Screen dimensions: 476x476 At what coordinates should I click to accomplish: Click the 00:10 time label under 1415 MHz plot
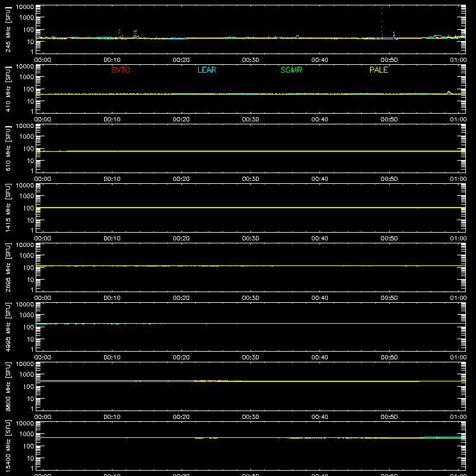coord(112,239)
